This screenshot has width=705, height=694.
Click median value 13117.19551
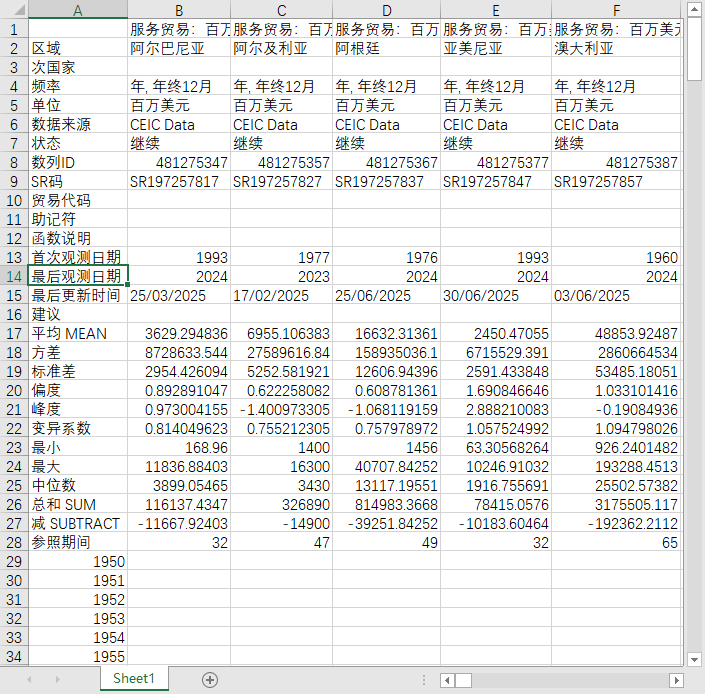click(387, 485)
